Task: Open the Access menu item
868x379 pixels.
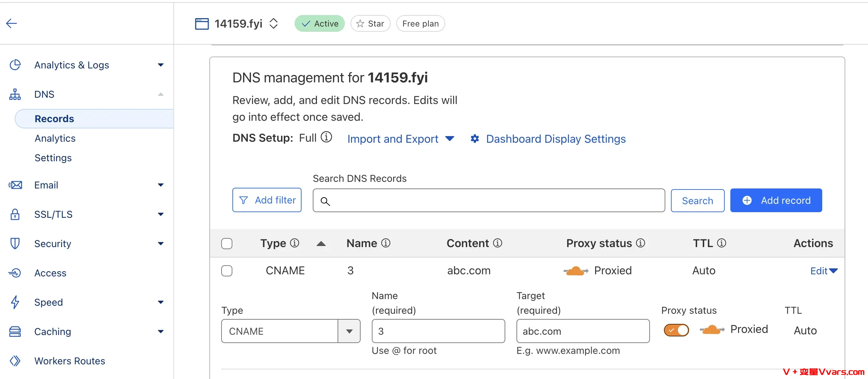Action: tap(50, 273)
